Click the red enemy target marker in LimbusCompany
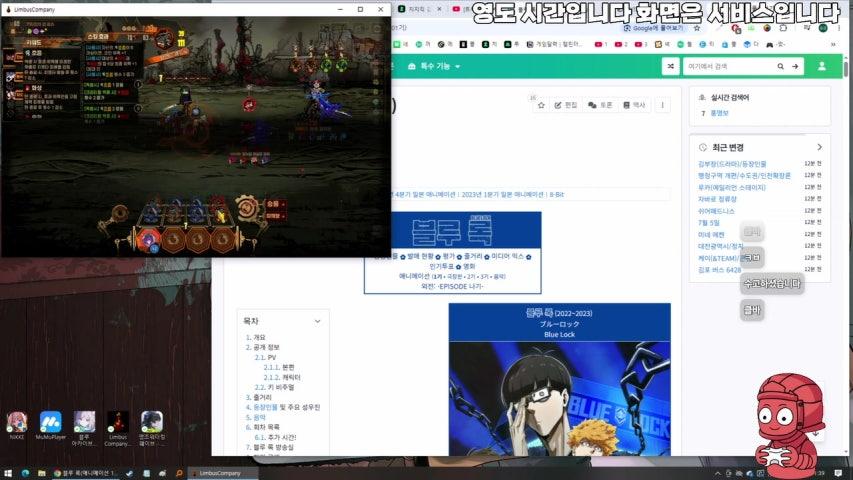The width and height of the screenshot is (853, 480). [249, 104]
